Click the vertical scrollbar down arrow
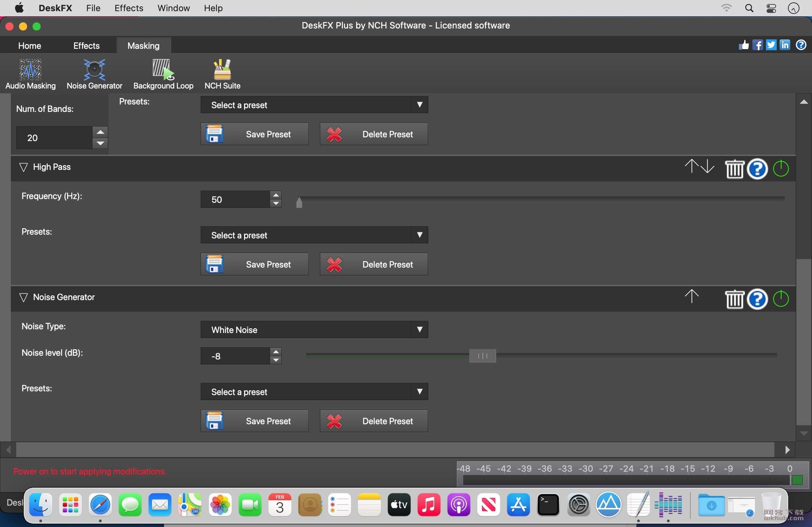 click(x=804, y=433)
